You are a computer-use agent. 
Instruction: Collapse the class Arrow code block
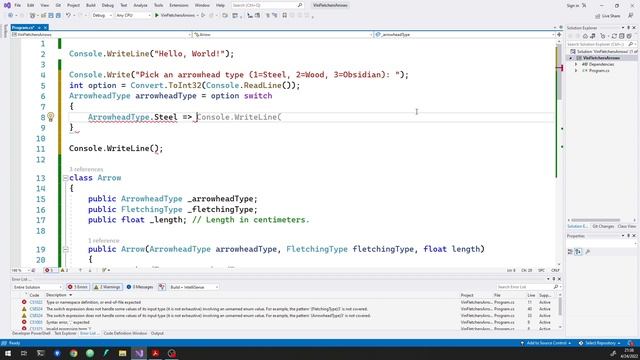coord(65,178)
